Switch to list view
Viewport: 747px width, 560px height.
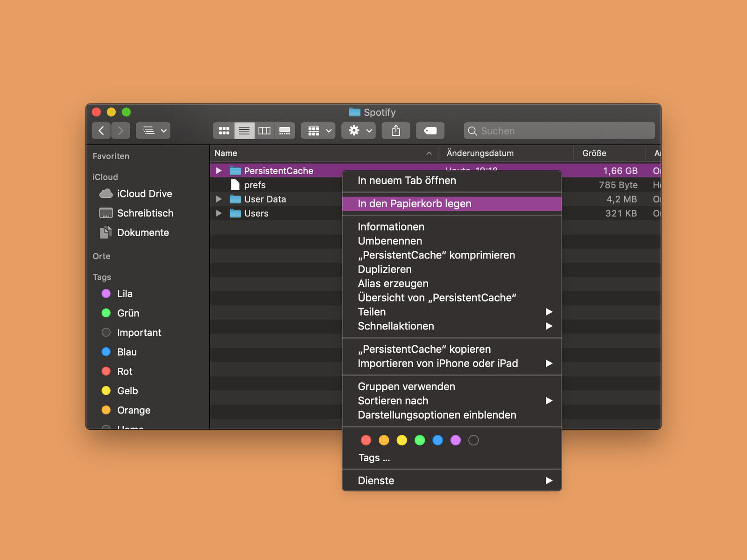tap(244, 131)
